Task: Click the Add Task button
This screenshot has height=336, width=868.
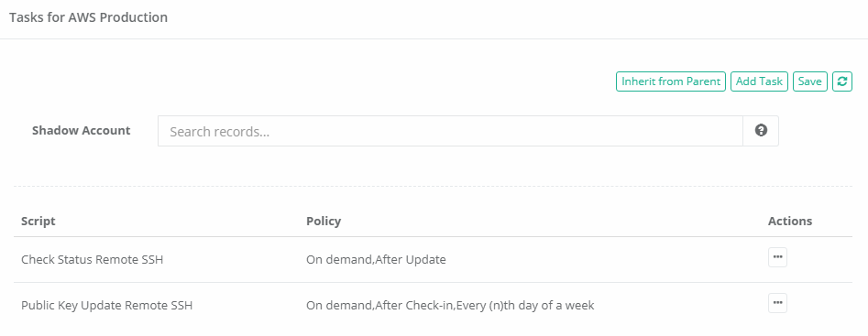Action: tap(760, 81)
